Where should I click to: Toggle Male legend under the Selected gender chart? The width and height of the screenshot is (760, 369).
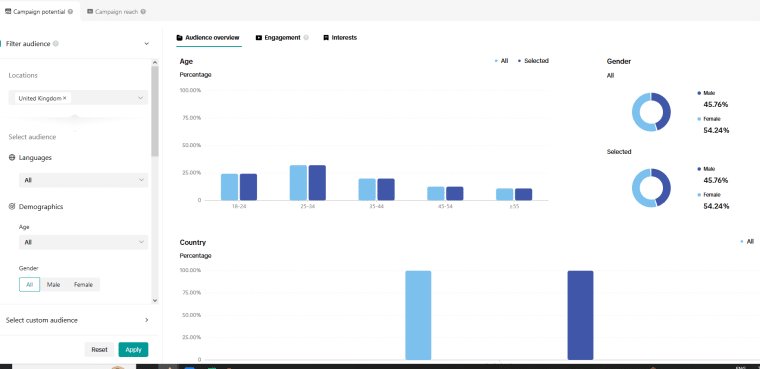(706, 169)
